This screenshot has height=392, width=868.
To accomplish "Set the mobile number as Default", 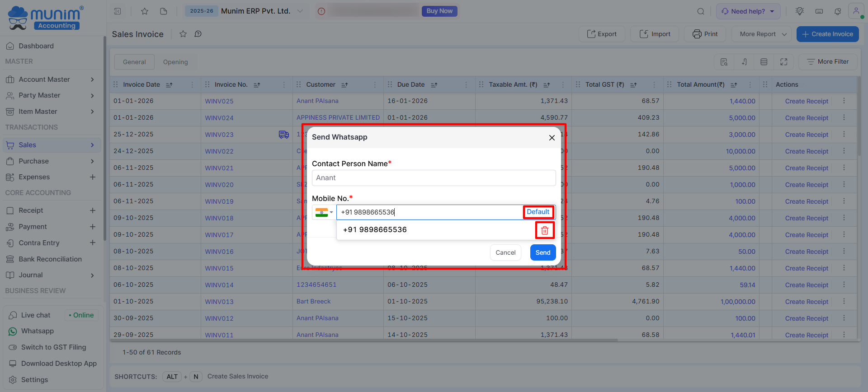I will click(538, 212).
